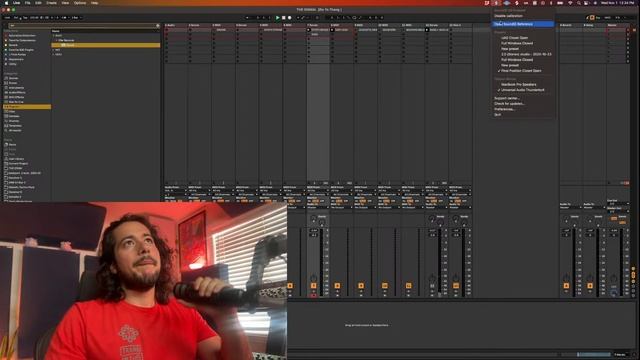The image size is (640, 360).
Task: Click the browser search field
Action: click(84, 26)
